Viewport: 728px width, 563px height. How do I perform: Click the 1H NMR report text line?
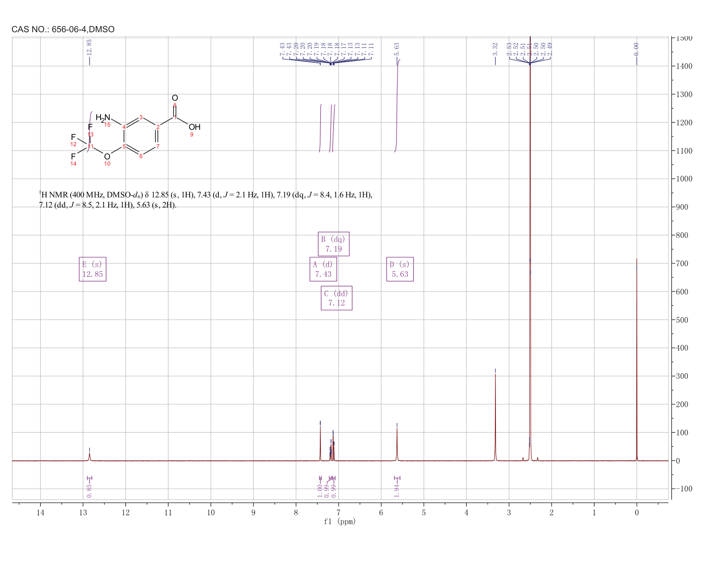coord(206,200)
